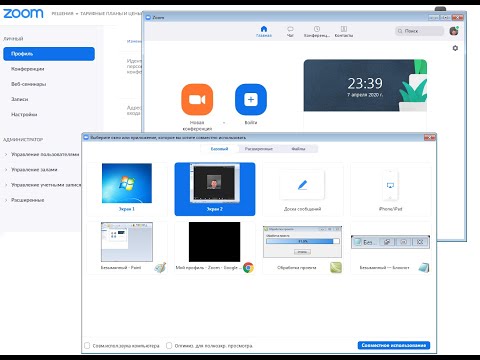Click the 23:39 clock banner
This screenshot has height=360, width=480.
(365, 85)
